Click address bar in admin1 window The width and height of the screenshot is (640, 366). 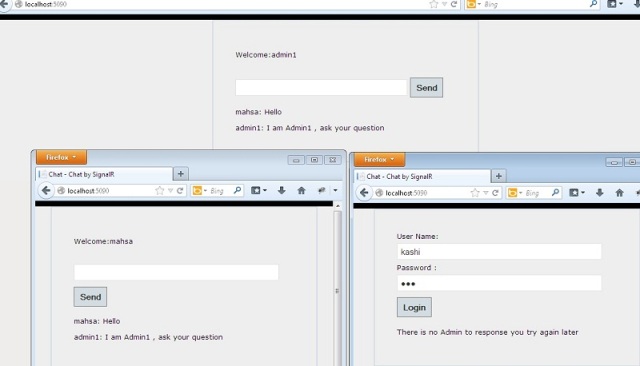point(224,4)
